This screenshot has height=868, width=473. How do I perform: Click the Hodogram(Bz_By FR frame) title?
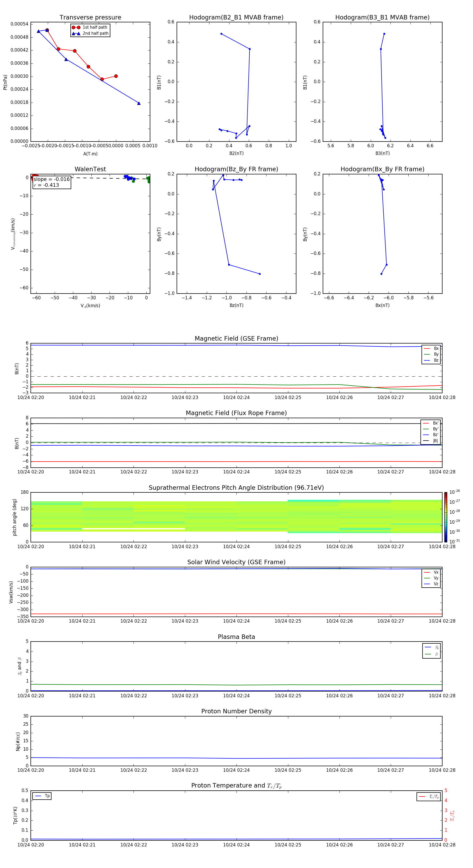pos(236,169)
